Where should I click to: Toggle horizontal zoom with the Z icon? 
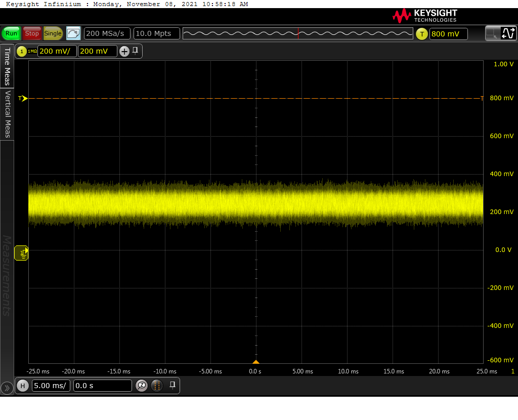pos(142,385)
